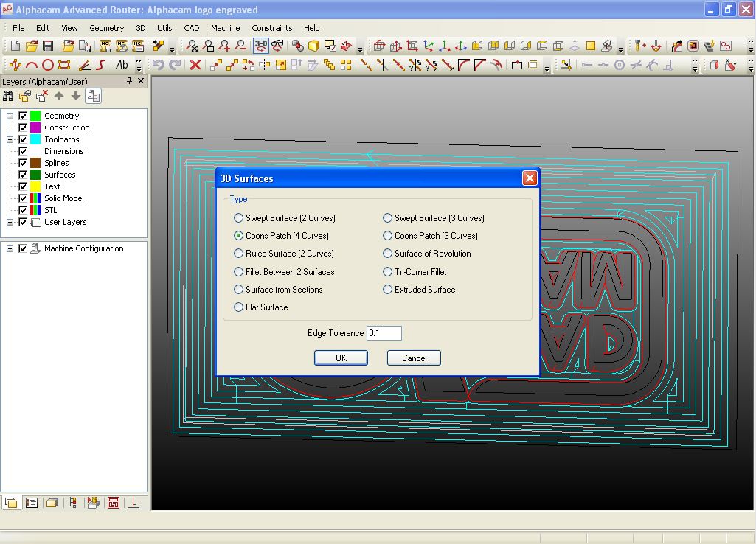
Task: Expand the User Layers node
Action: tap(10, 222)
